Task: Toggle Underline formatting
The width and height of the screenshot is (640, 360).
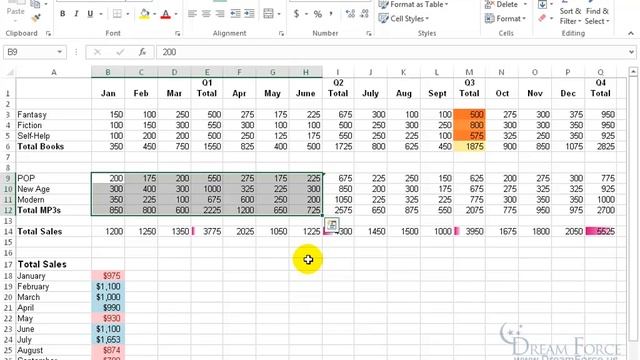Action: (x=90, y=14)
